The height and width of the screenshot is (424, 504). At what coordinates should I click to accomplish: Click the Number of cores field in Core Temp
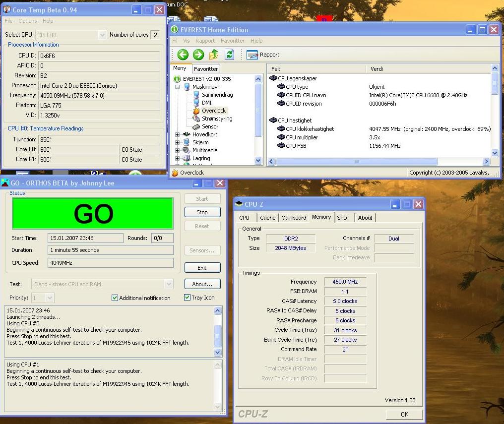click(155, 35)
